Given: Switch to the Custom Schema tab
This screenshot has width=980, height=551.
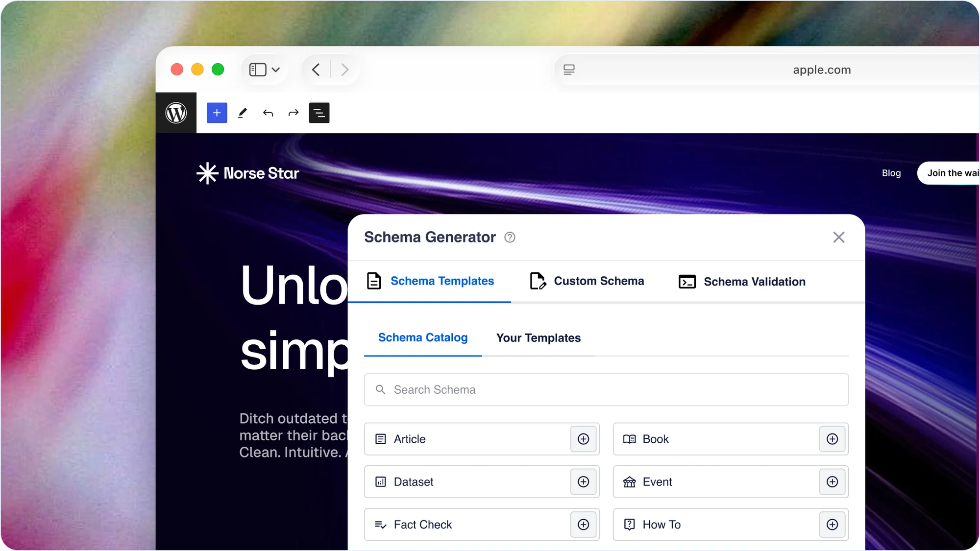Looking at the screenshot, I should tap(587, 281).
